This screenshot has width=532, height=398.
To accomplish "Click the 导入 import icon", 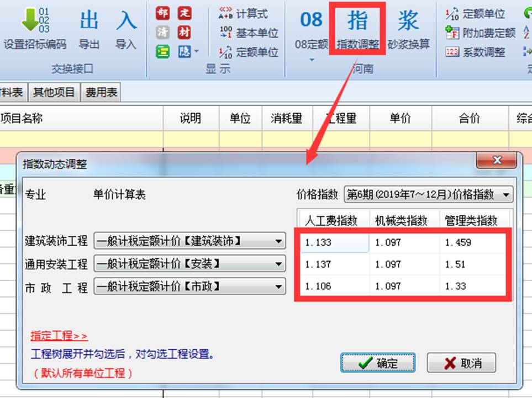I will (126, 20).
